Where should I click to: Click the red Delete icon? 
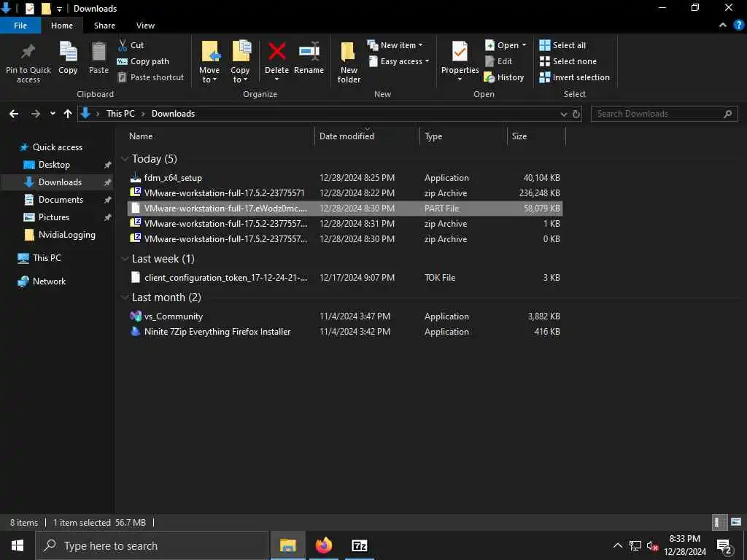276,51
